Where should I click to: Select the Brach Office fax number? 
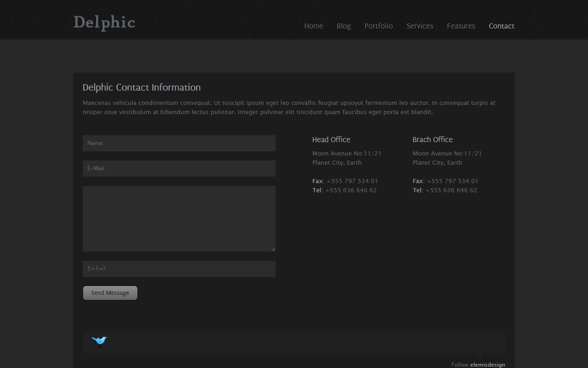(x=452, y=181)
